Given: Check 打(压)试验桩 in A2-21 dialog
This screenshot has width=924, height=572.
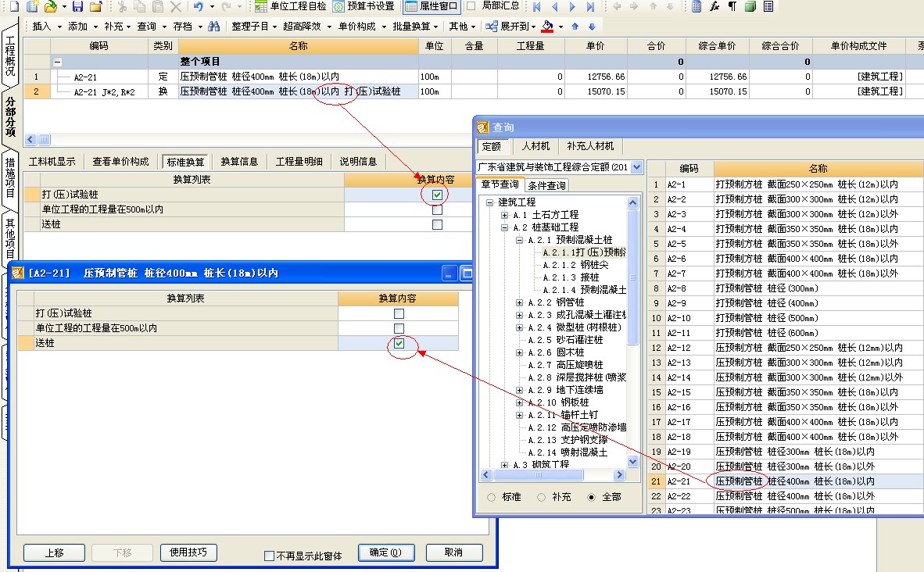Looking at the screenshot, I should (399, 313).
